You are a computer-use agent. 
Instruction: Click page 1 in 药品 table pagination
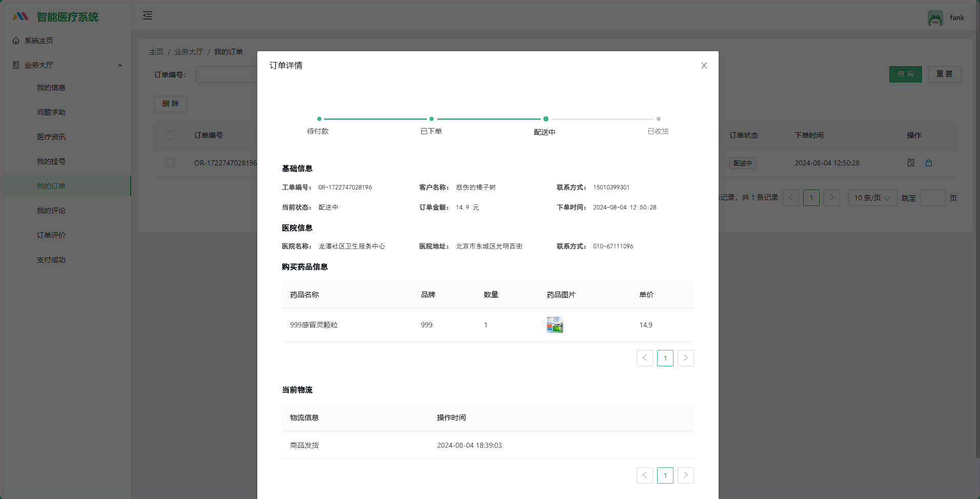click(665, 358)
